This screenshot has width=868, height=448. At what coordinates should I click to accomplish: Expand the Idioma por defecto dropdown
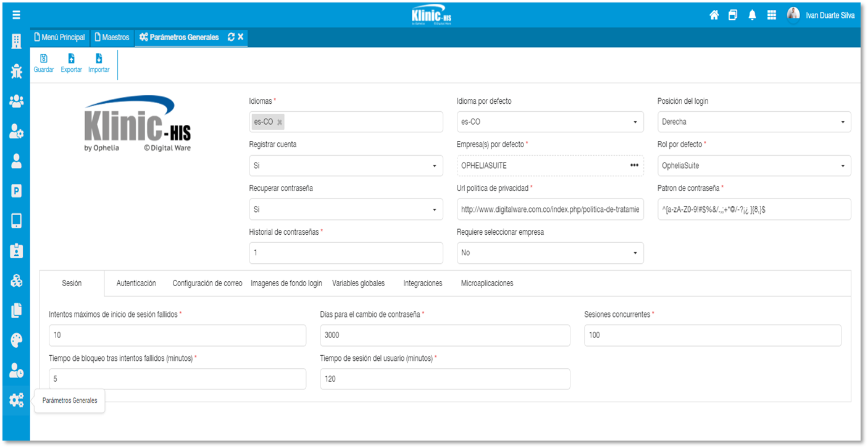tap(635, 122)
